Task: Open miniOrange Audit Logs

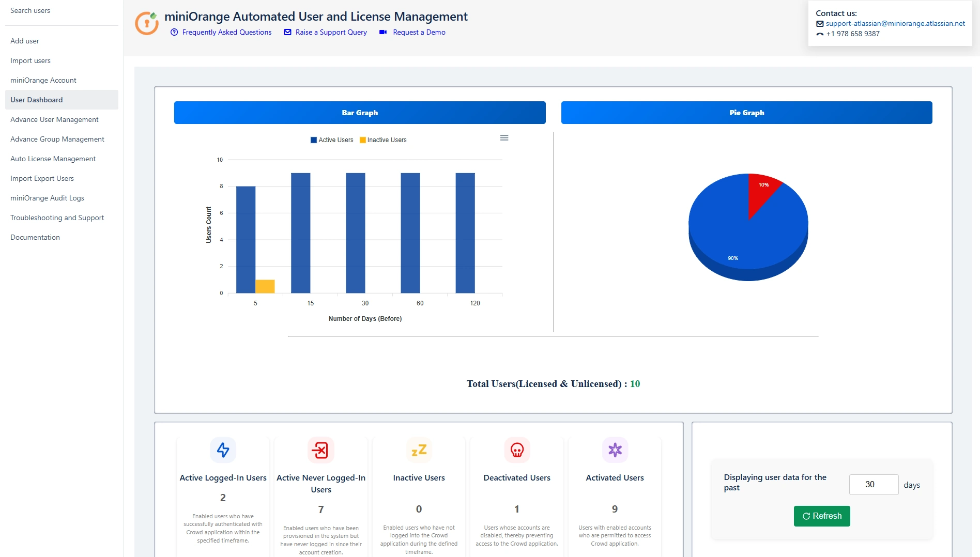Action: [62, 198]
